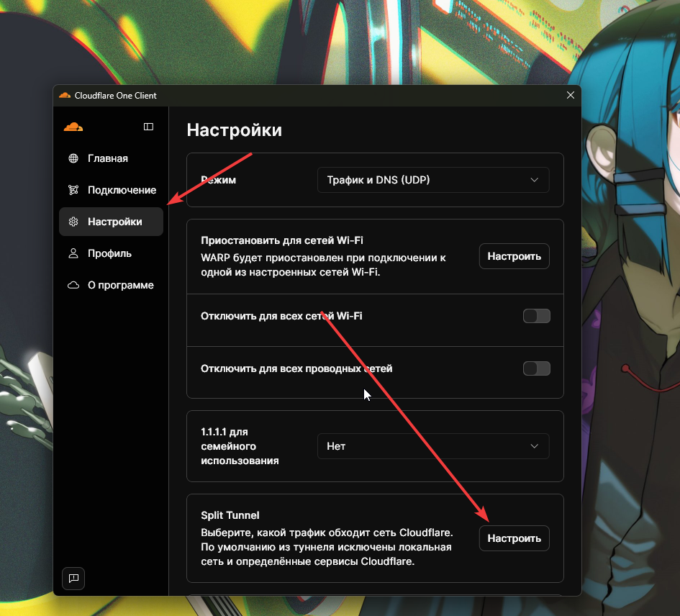This screenshot has width=680, height=616.
Task: Open the О программе page
Action: pos(111,285)
